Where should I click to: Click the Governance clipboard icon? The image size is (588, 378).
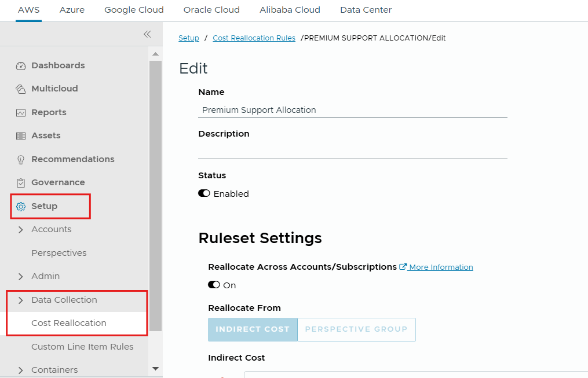[x=21, y=183]
